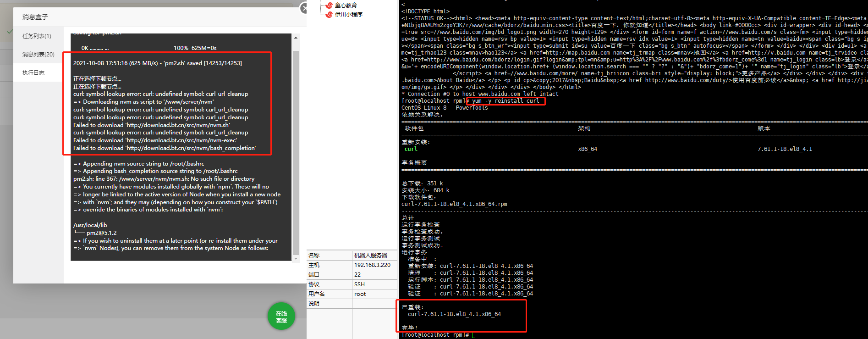Click the 端口 property label

click(314, 274)
